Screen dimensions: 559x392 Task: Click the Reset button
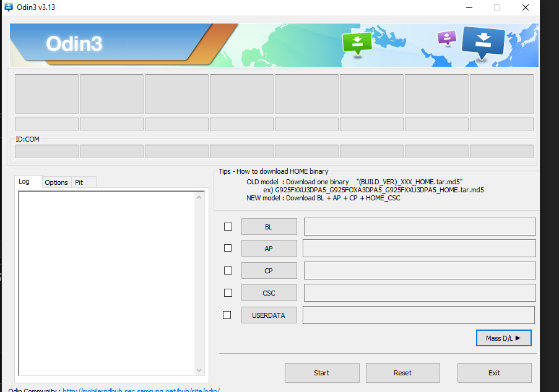403,373
